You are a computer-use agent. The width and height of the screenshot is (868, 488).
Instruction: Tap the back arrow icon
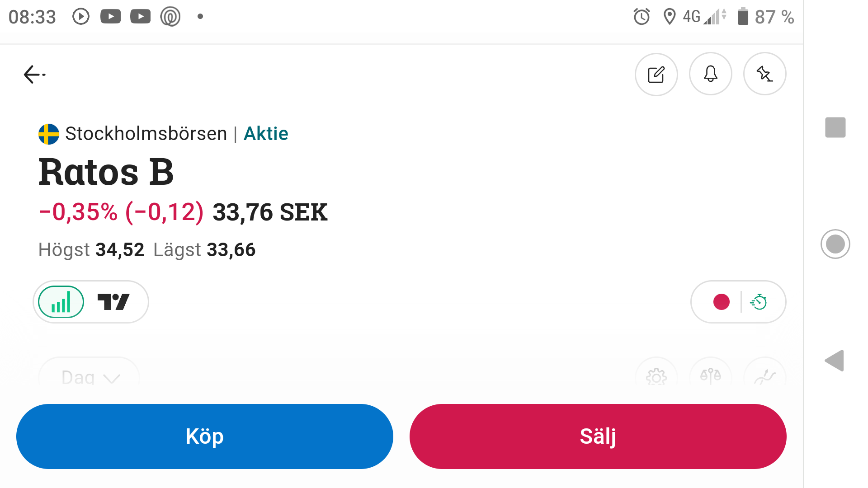click(34, 75)
